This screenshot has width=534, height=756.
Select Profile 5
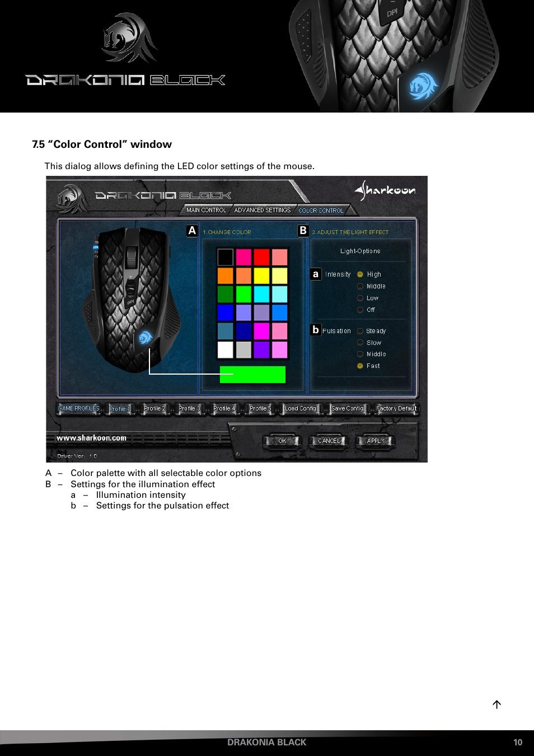(x=260, y=409)
